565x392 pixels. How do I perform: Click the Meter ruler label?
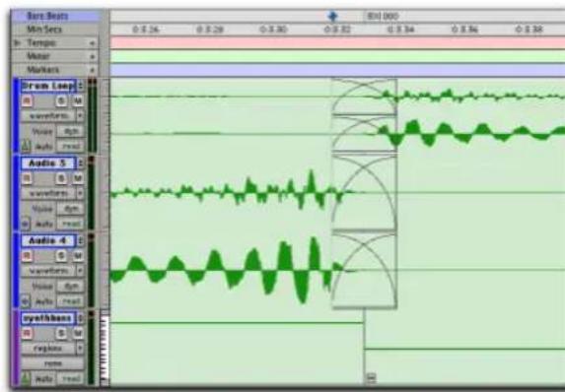click(38, 56)
